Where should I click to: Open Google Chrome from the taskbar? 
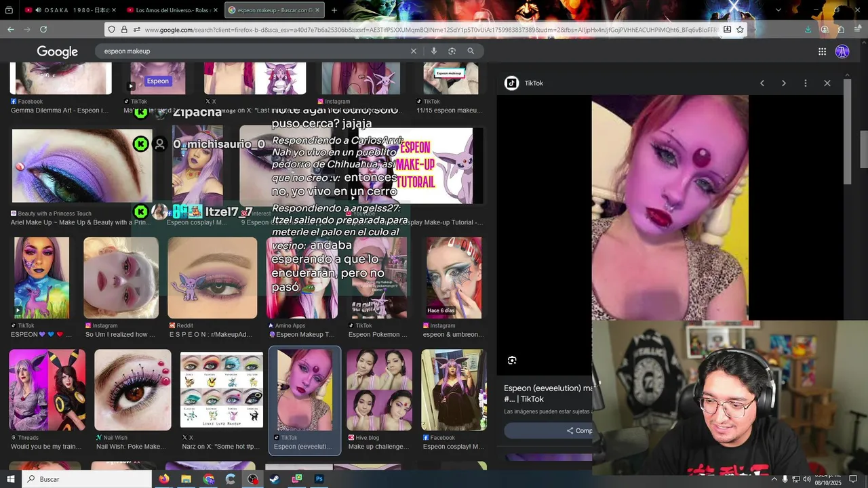tap(208, 479)
